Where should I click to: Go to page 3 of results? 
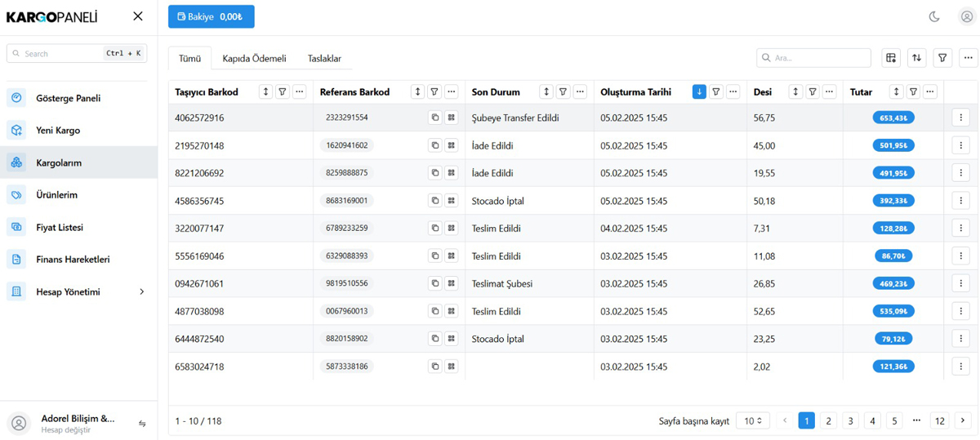[850, 421]
